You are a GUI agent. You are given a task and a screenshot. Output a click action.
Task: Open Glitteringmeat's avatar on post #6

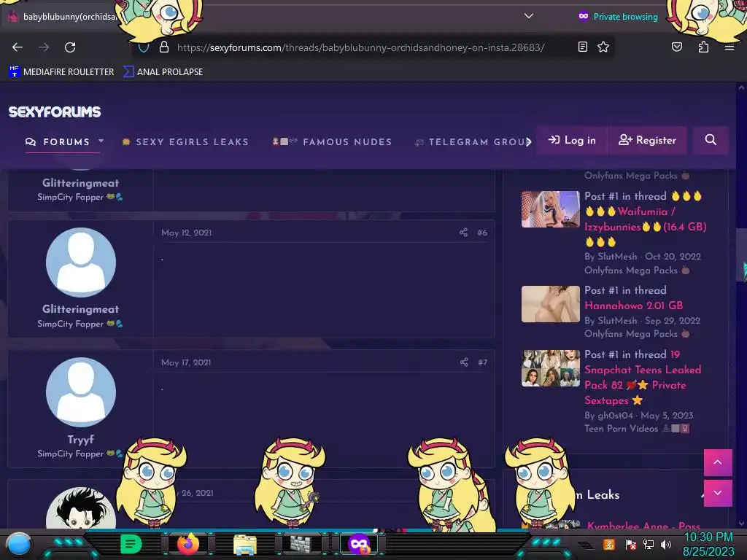tap(81, 262)
